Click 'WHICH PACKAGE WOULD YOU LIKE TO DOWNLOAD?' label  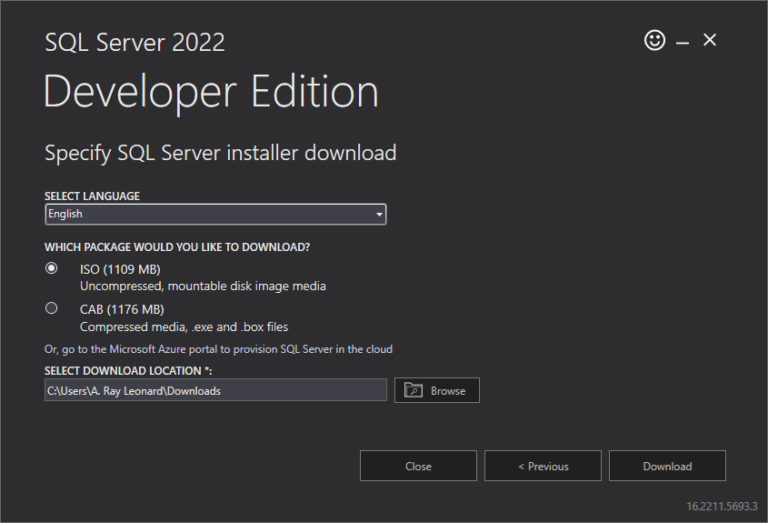177,247
